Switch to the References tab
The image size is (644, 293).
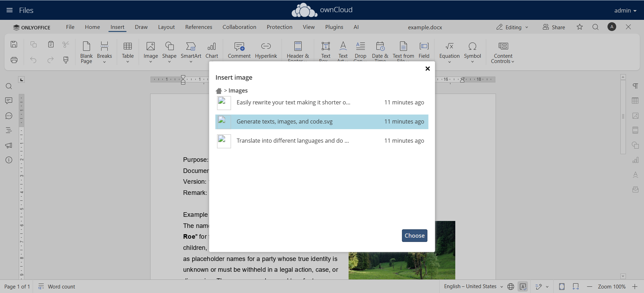pyautogui.click(x=199, y=27)
